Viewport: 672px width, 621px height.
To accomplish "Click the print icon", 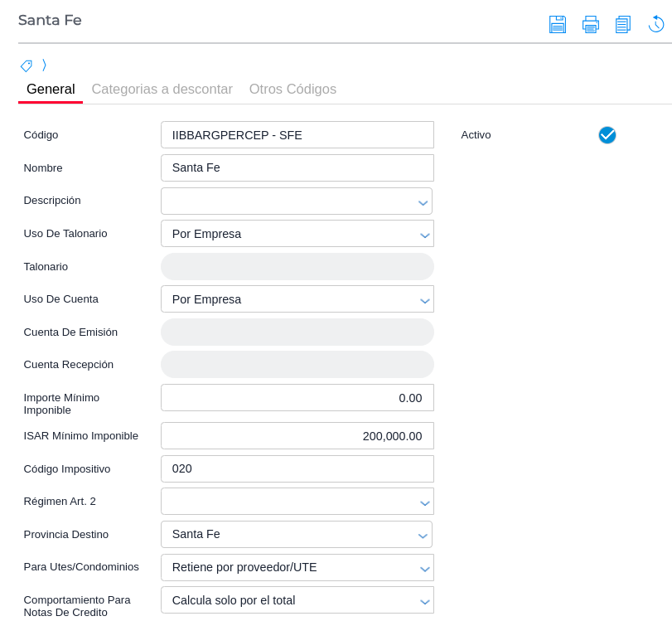I will click(x=591, y=24).
